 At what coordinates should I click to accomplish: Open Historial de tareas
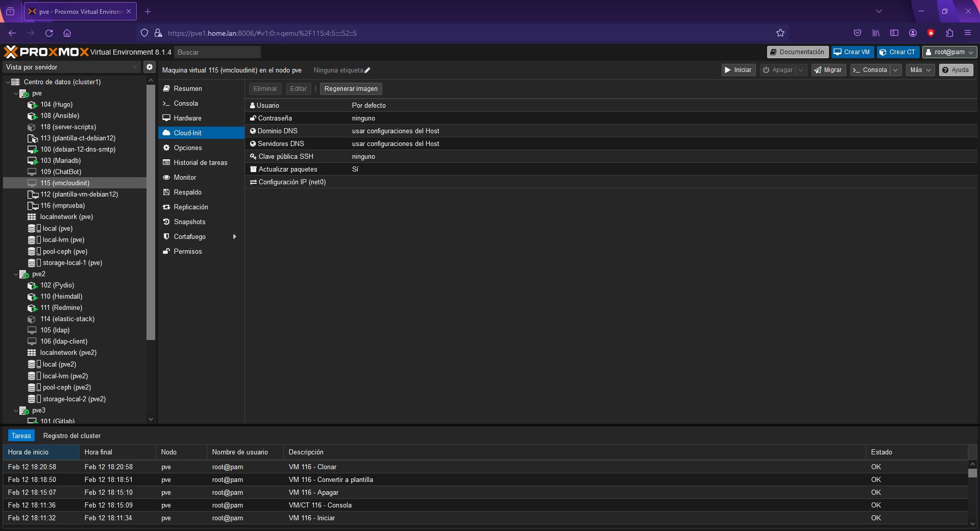(201, 163)
